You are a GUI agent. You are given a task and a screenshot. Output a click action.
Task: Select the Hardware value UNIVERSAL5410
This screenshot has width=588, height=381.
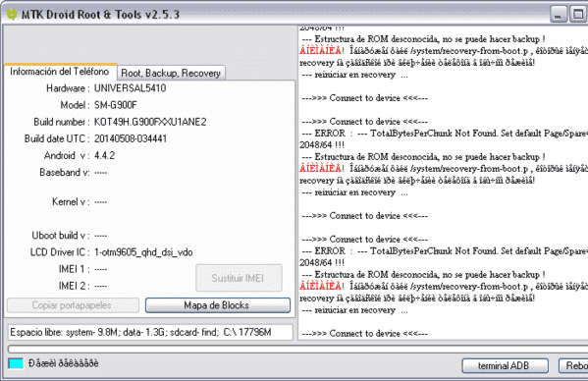point(131,88)
